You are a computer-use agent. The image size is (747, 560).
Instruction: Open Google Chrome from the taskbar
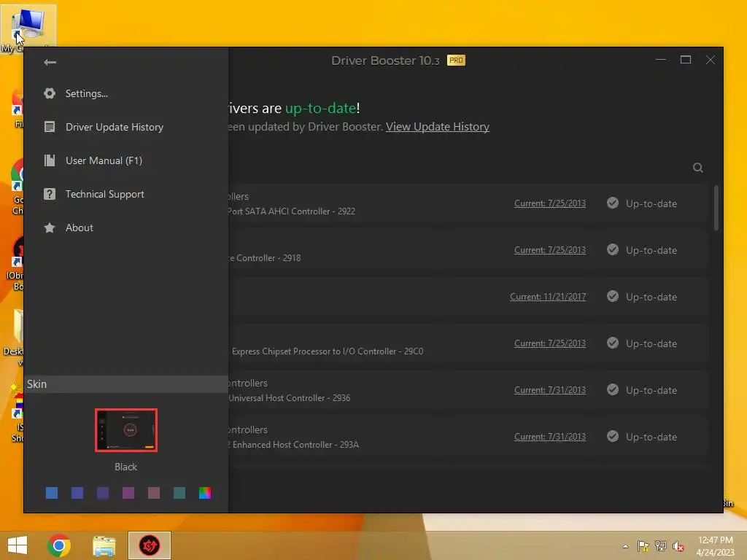(59, 545)
